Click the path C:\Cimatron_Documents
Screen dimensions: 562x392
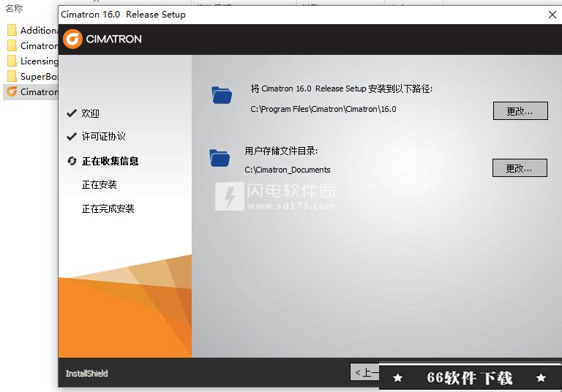tap(288, 170)
